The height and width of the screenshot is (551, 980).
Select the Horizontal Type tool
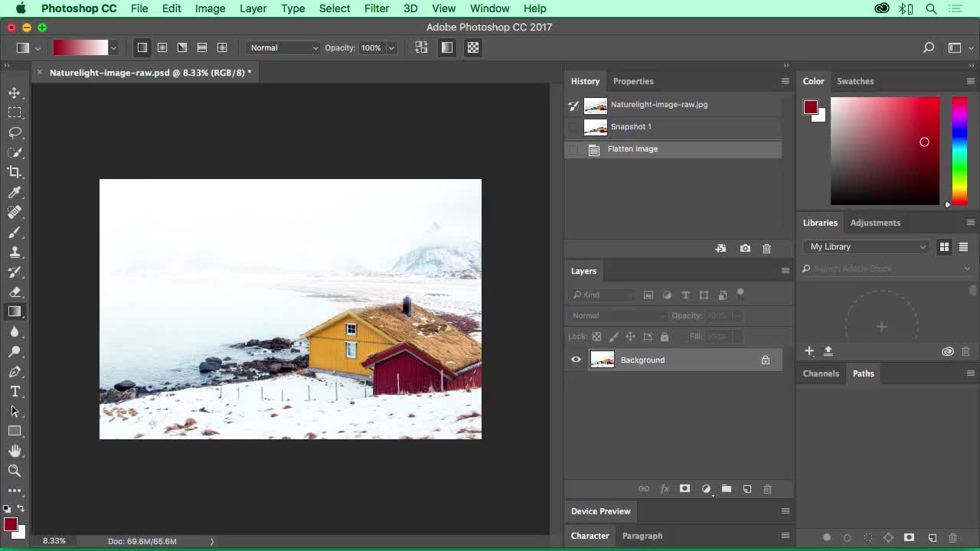15,391
